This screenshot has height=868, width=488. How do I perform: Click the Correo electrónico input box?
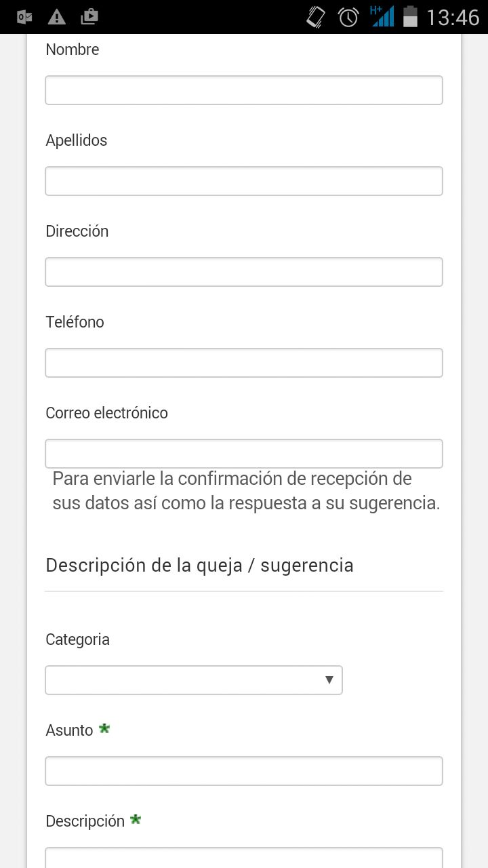coord(244,454)
